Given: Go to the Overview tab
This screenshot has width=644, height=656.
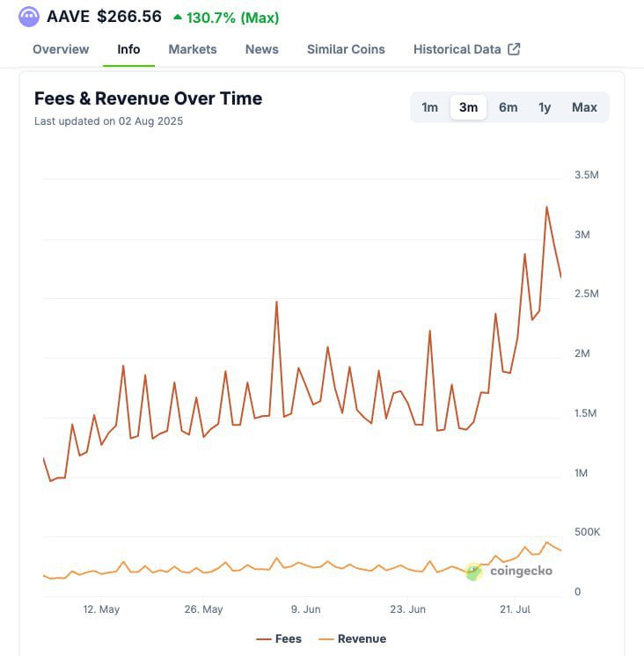Looking at the screenshot, I should coord(61,49).
